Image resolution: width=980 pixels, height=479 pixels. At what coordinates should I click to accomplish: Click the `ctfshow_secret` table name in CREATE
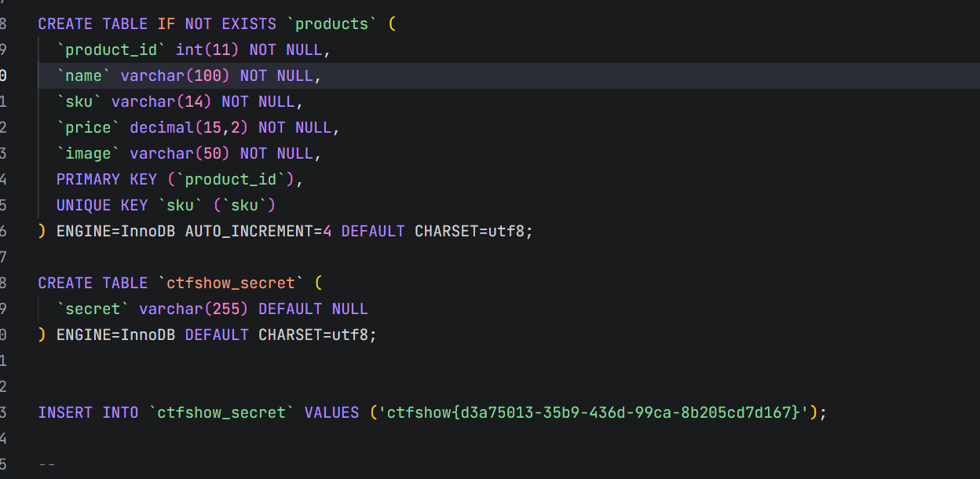(231, 283)
